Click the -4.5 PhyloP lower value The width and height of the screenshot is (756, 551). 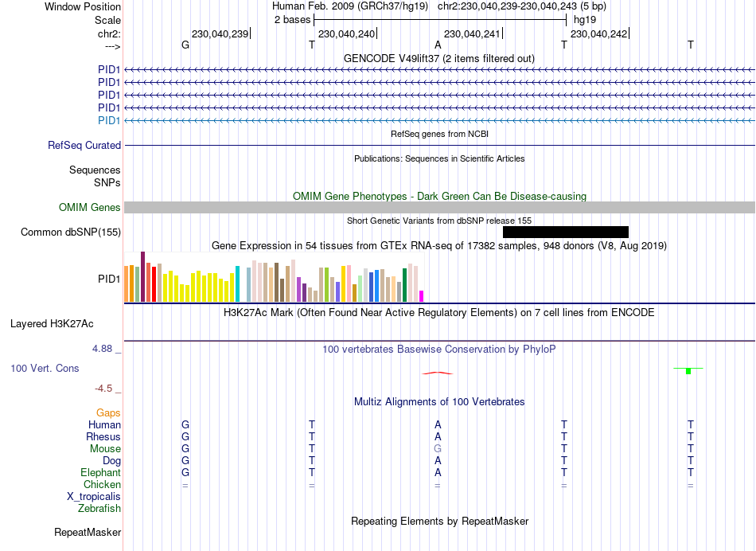click(x=103, y=389)
